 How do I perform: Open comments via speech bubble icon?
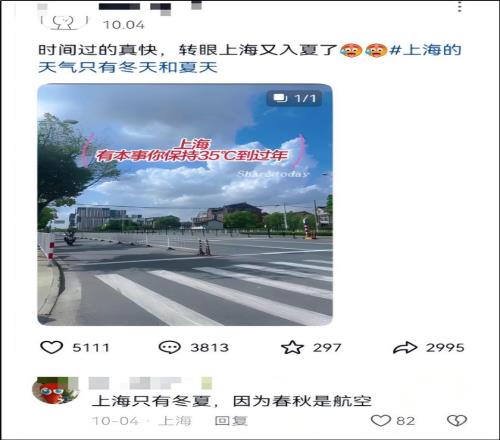(169, 347)
